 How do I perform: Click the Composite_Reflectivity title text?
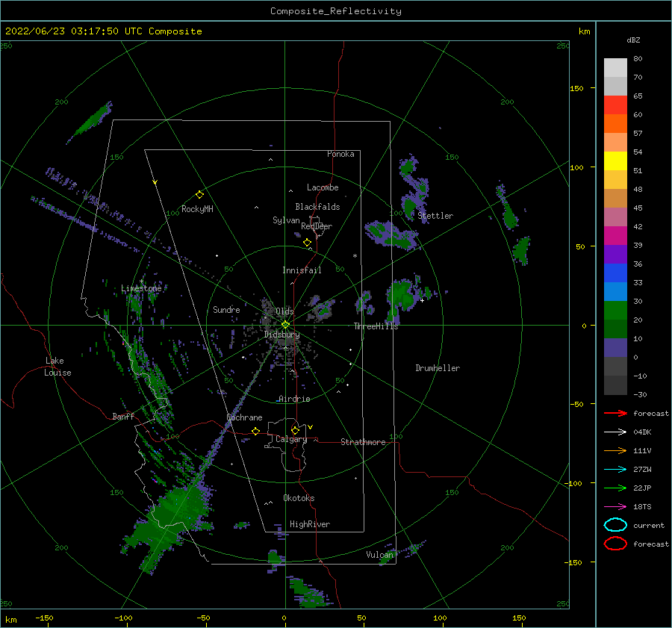pyautogui.click(x=336, y=11)
